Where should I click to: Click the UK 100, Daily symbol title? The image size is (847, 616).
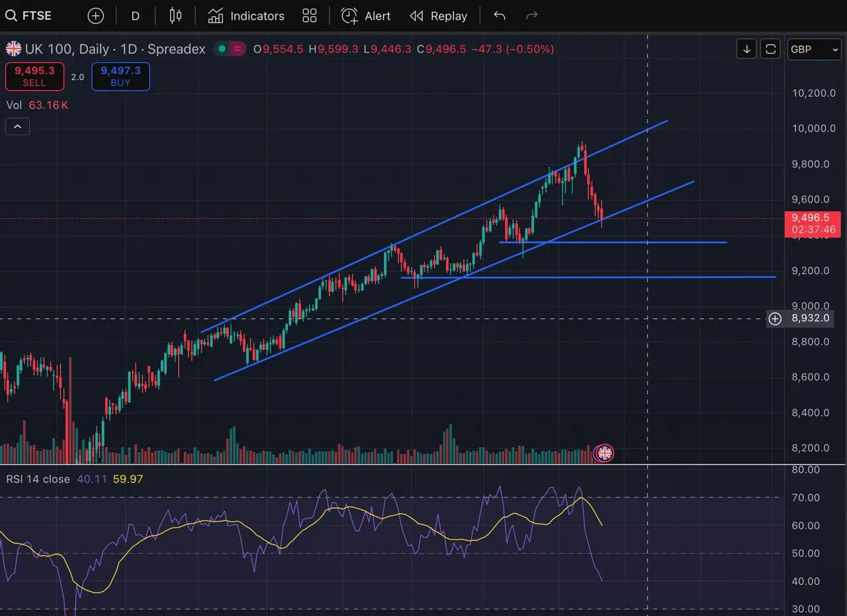pyautogui.click(x=115, y=49)
